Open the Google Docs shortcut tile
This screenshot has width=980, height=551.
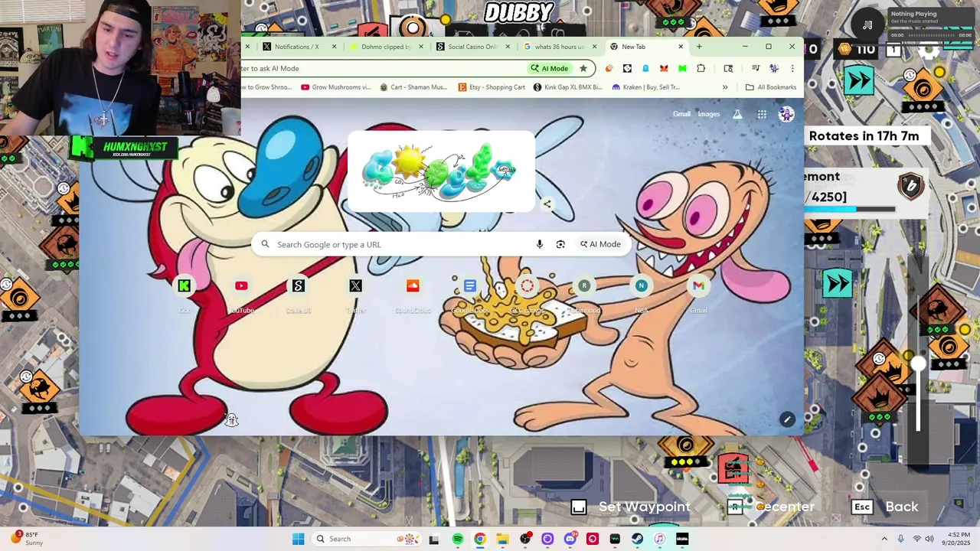(470, 295)
